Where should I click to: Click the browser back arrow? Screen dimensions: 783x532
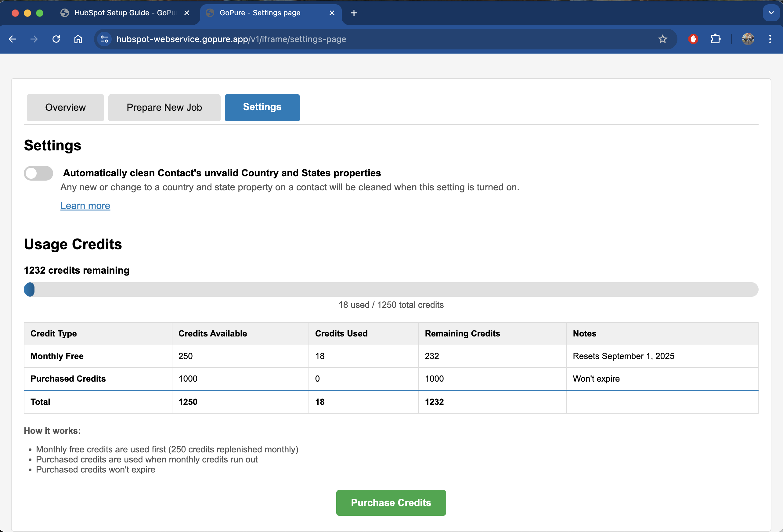tap(13, 39)
